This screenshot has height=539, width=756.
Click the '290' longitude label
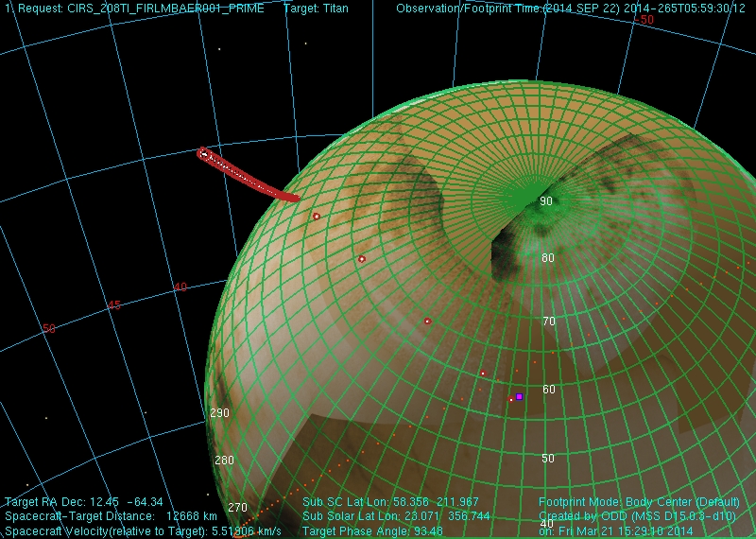pos(220,413)
